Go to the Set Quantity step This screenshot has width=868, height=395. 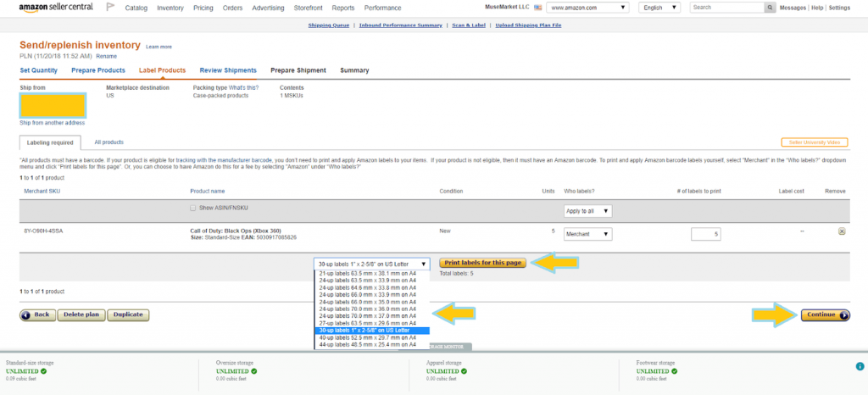click(39, 70)
